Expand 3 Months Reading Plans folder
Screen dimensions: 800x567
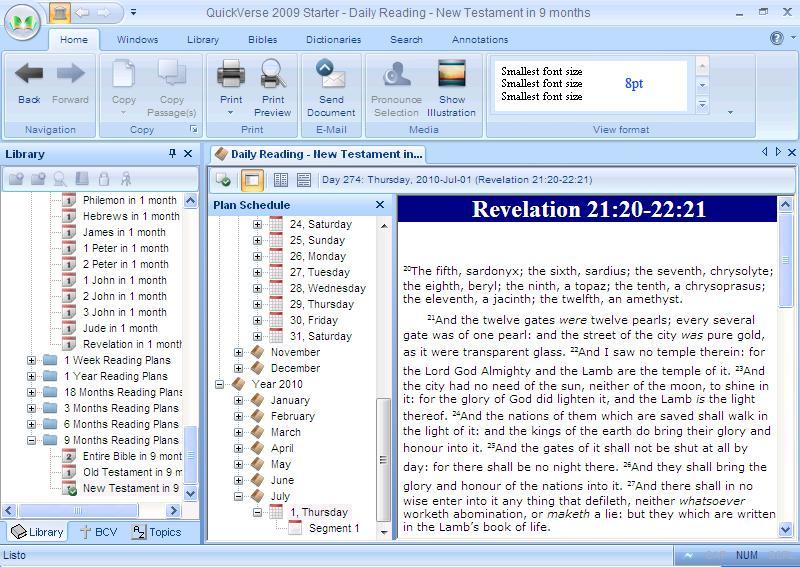pos(32,408)
